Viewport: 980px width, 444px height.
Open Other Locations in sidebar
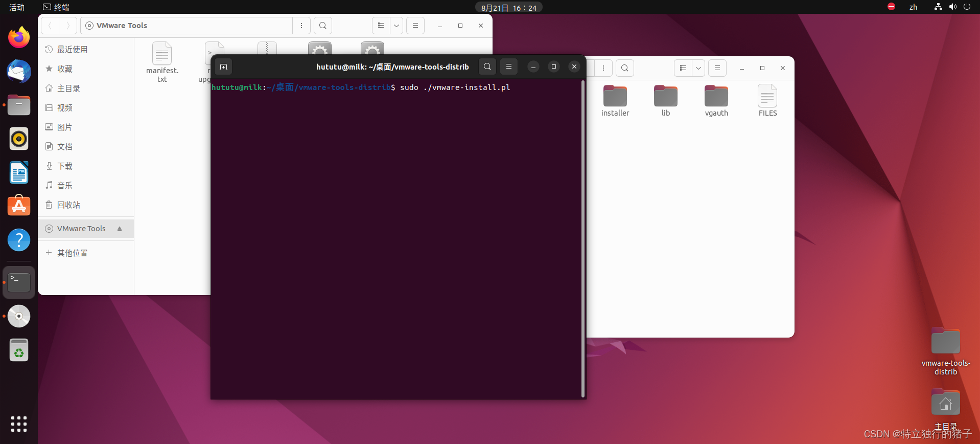coord(86,253)
